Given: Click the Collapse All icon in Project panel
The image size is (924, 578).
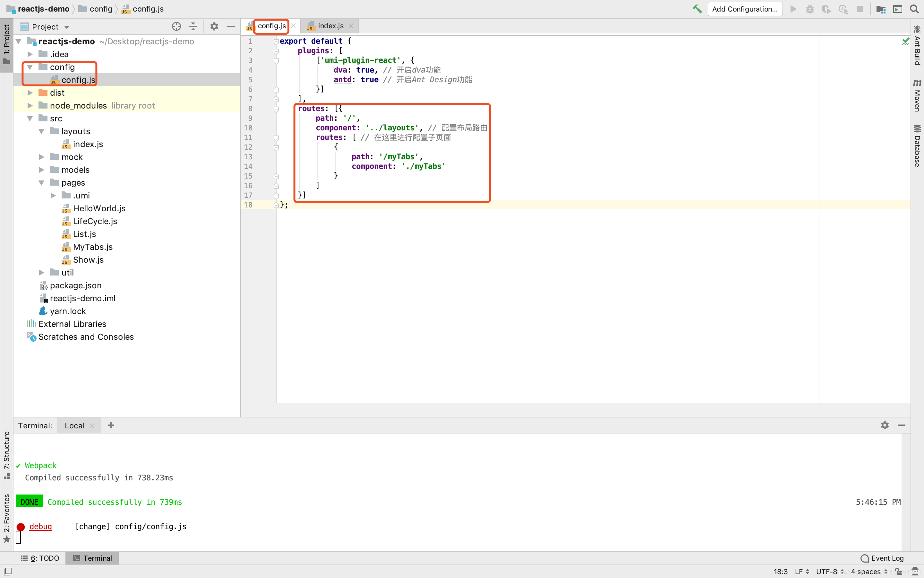Looking at the screenshot, I should point(193,26).
